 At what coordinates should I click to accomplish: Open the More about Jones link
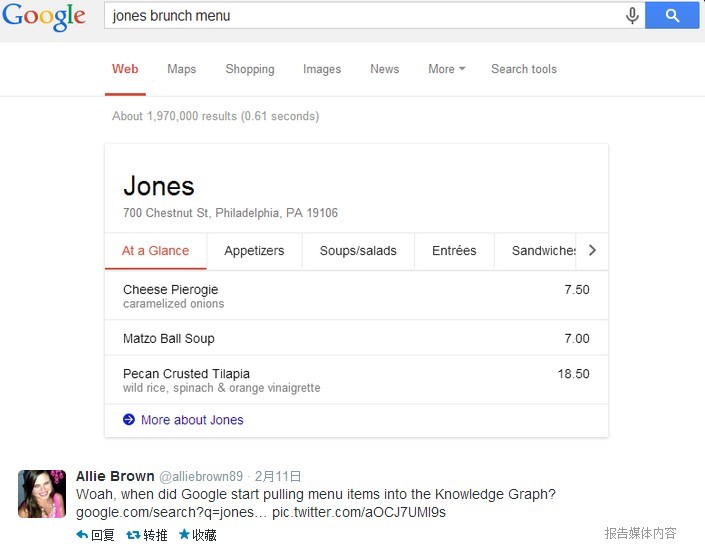pos(192,420)
